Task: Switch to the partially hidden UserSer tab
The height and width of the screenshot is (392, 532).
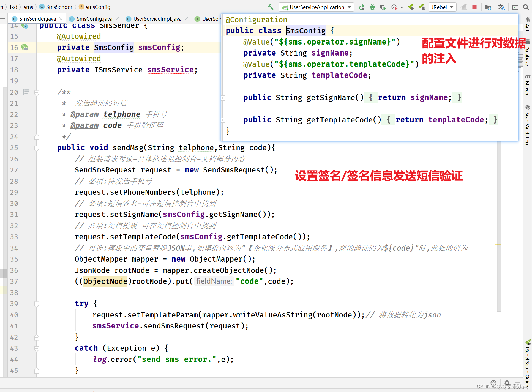Action: (x=208, y=19)
